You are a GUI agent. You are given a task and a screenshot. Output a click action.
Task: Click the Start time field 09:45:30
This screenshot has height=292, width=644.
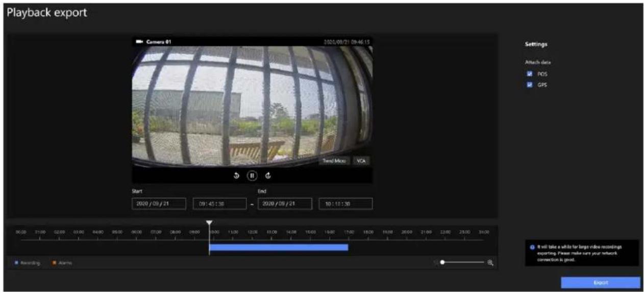[x=219, y=203]
